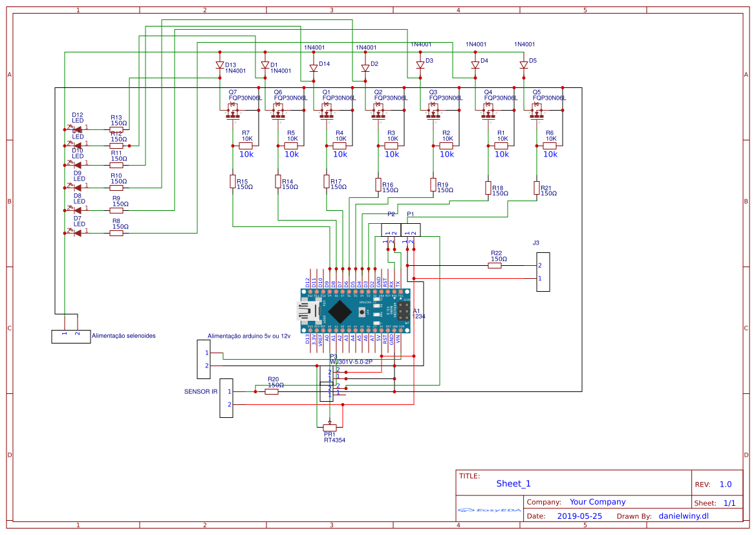Click the EasyEDA logo in the title block
Image resolution: width=756 pixels, height=535 pixels.
tap(488, 510)
